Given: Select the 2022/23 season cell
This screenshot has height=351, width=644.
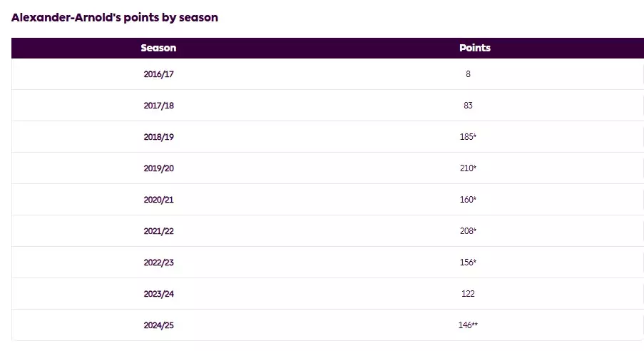Looking at the screenshot, I should click(158, 263).
